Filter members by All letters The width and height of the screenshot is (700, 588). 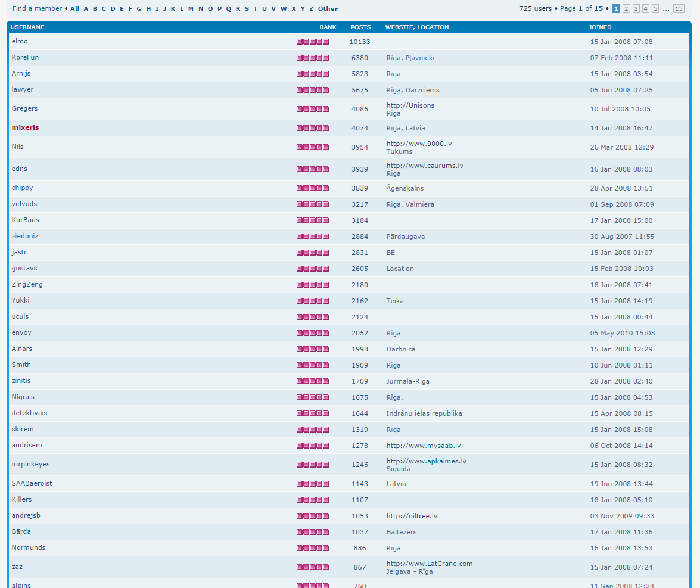coord(74,8)
